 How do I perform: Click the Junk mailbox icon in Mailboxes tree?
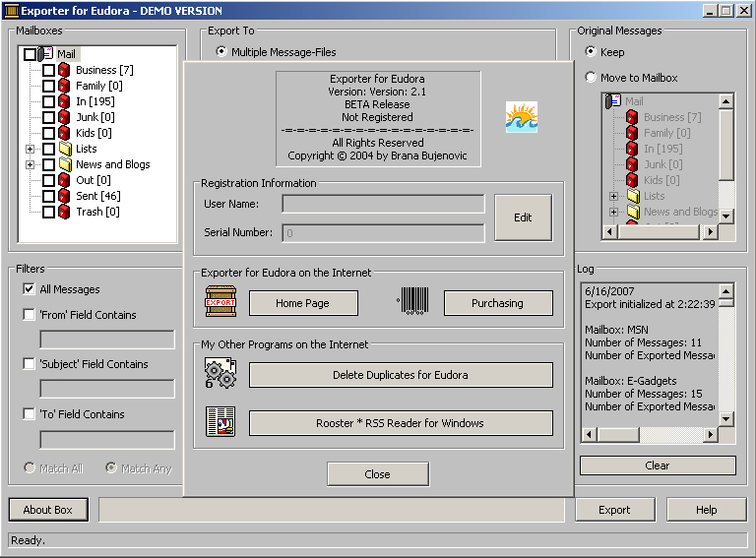64,117
